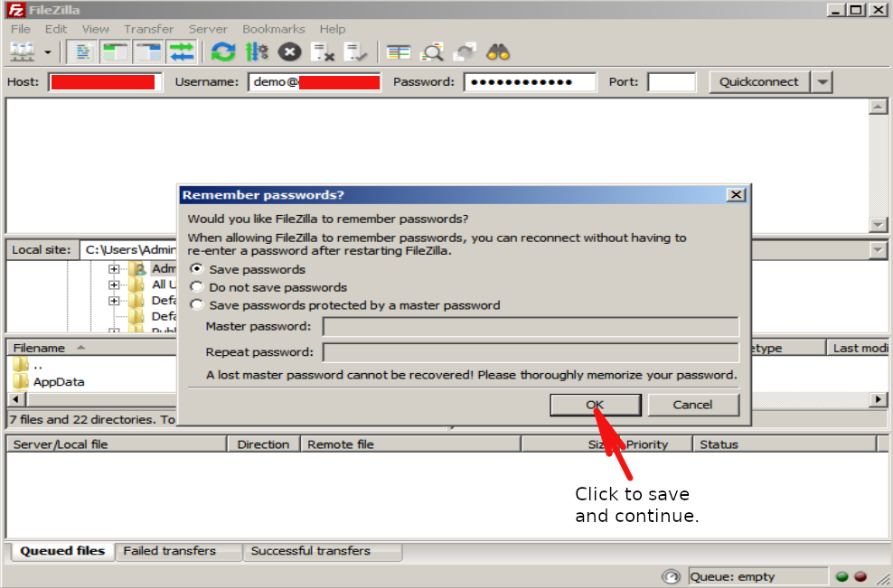Click the Password field in the quickconnect bar
The height and width of the screenshot is (588, 893).
(530, 82)
